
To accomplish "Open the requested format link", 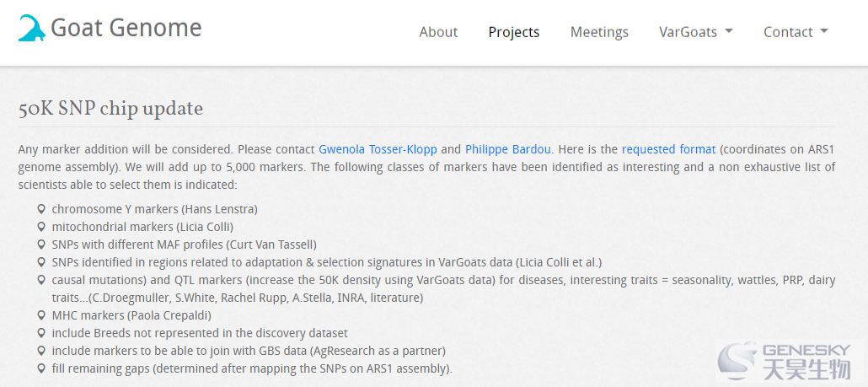I will [669, 149].
